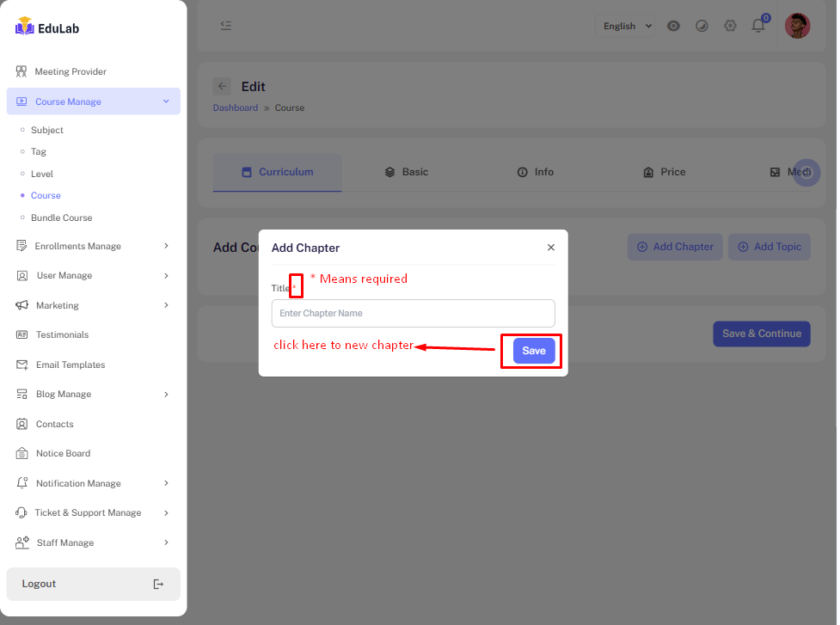Close the Add Chapter dialog
Screen dimensions: 840x625
tap(551, 248)
